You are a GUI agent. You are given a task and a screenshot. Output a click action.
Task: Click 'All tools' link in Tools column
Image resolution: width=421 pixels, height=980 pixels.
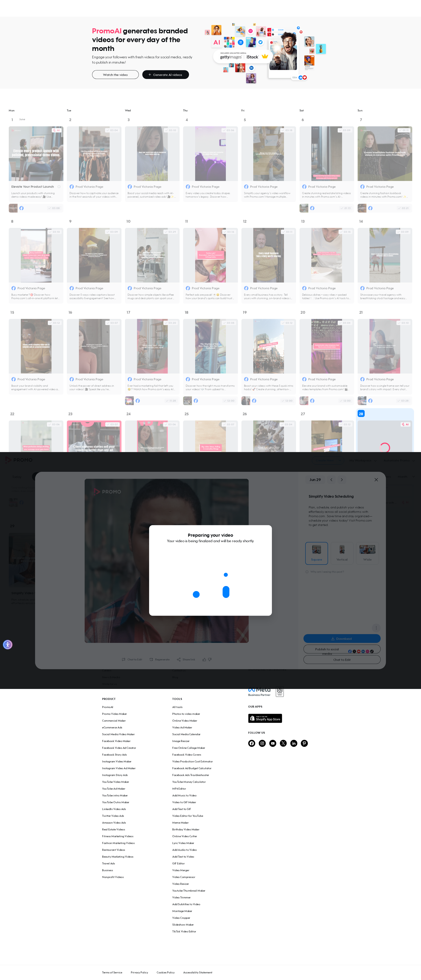[x=177, y=707]
